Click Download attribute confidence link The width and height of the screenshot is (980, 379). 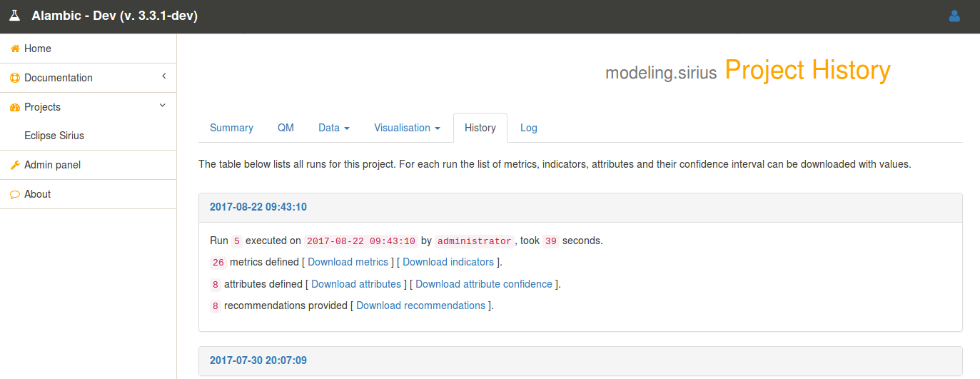point(484,284)
